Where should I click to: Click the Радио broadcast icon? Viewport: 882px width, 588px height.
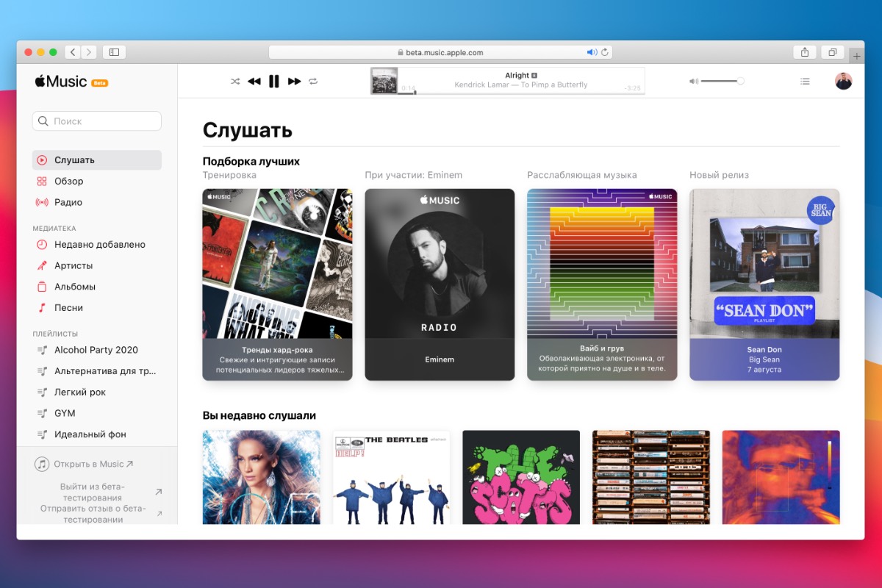click(x=42, y=202)
